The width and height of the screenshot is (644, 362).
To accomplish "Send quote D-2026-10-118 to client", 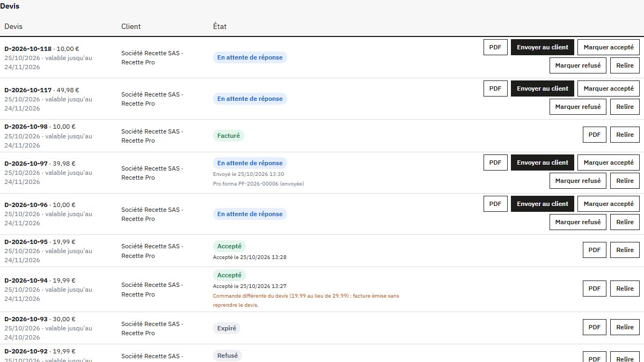I will [x=543, y=47].
